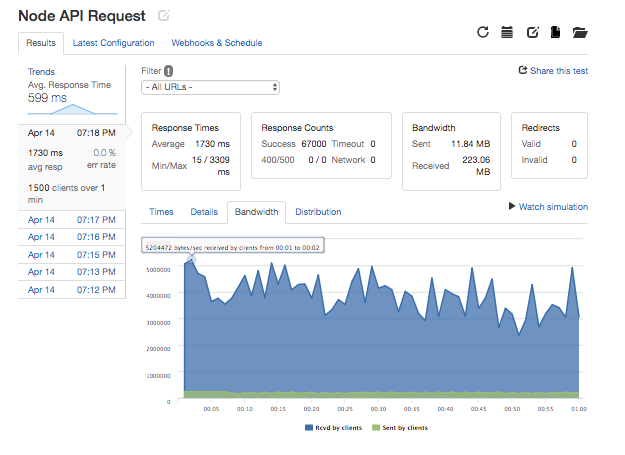Open the All URLs filter dropdown
Screen dimensions: 625x455
(210, 87)
